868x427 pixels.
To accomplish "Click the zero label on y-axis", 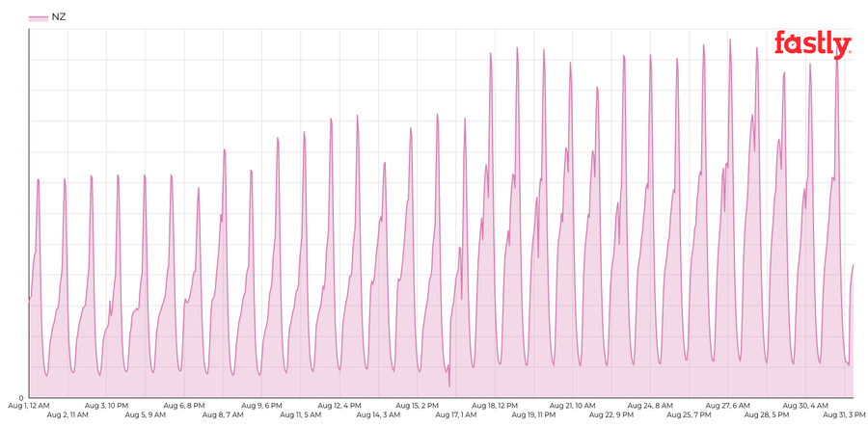I will [x=21, y=398].
